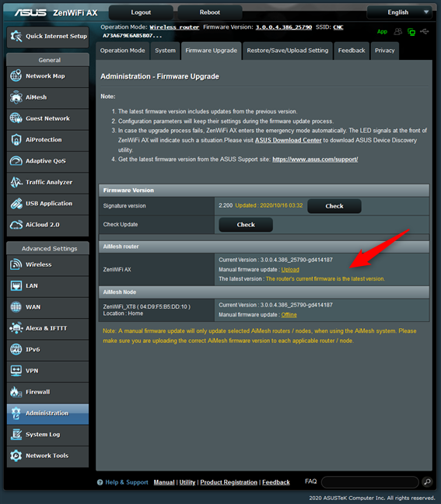Viewport: 441px width, 504px height.
Task: Switch to the Operation Mode tab
Action: tap(122, 51)
